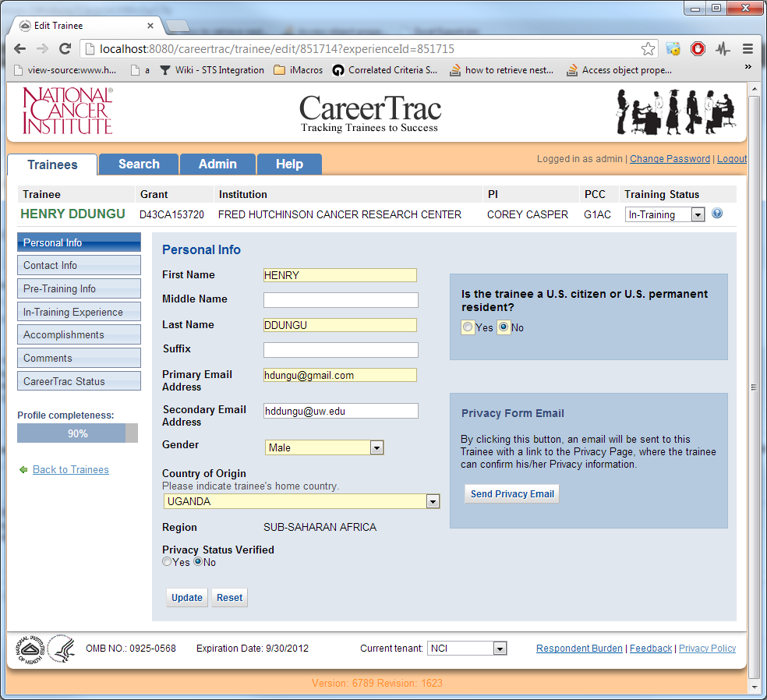
Task: Click the green Back to Trainees arrow icon
Action: [x=23, y=469]
